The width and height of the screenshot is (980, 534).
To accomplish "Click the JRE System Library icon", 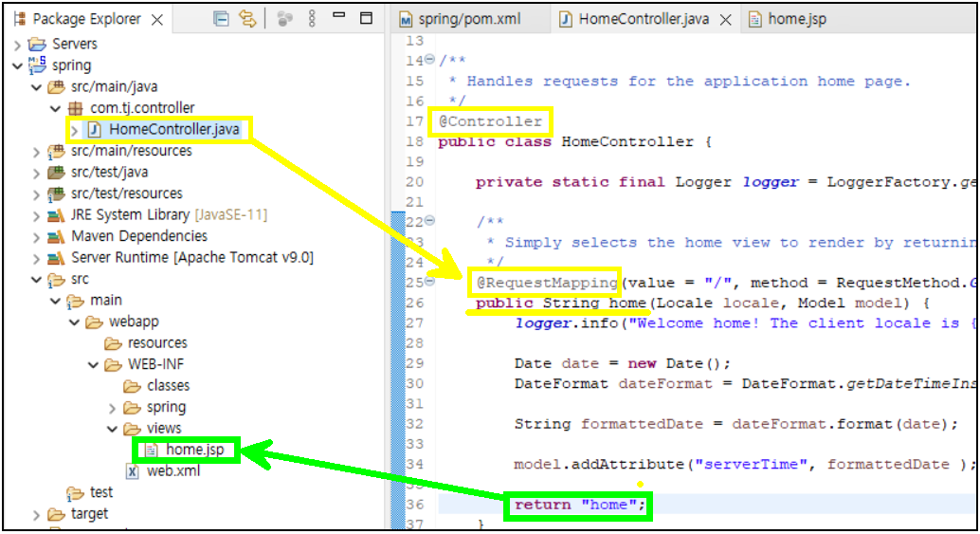I will point(56,215).
